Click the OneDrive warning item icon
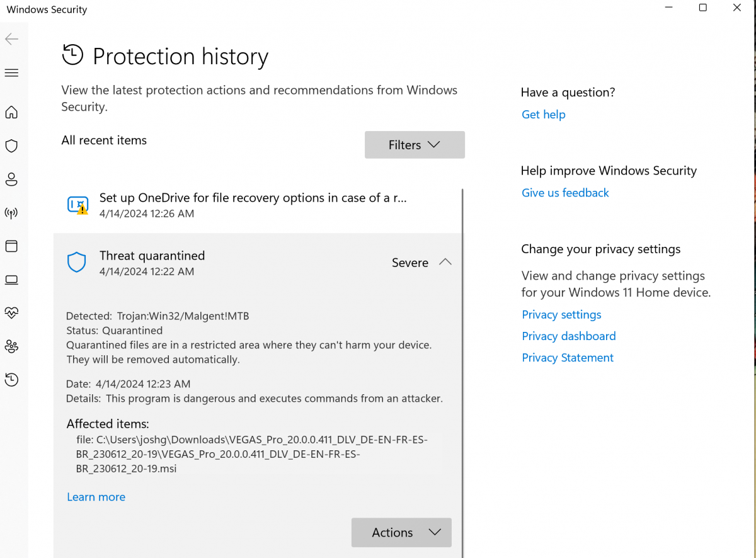Viewport: 756px width, 558px height. tap(77, 205)
